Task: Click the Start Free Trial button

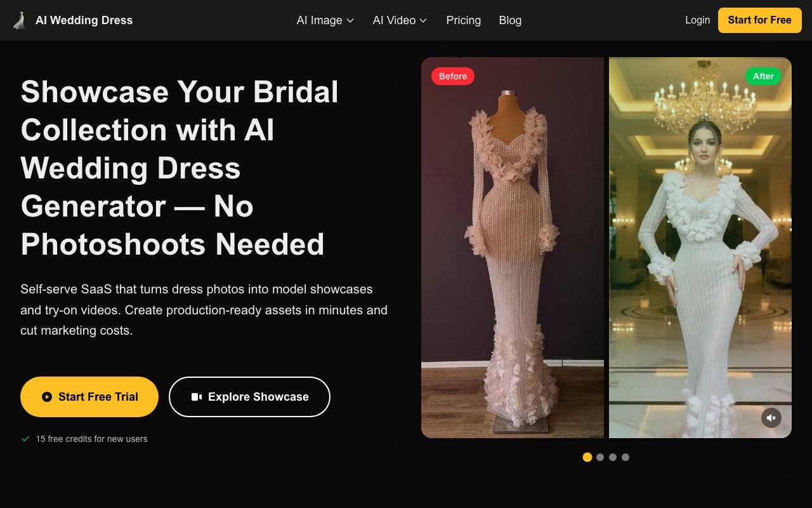Action: click(89, 397)
